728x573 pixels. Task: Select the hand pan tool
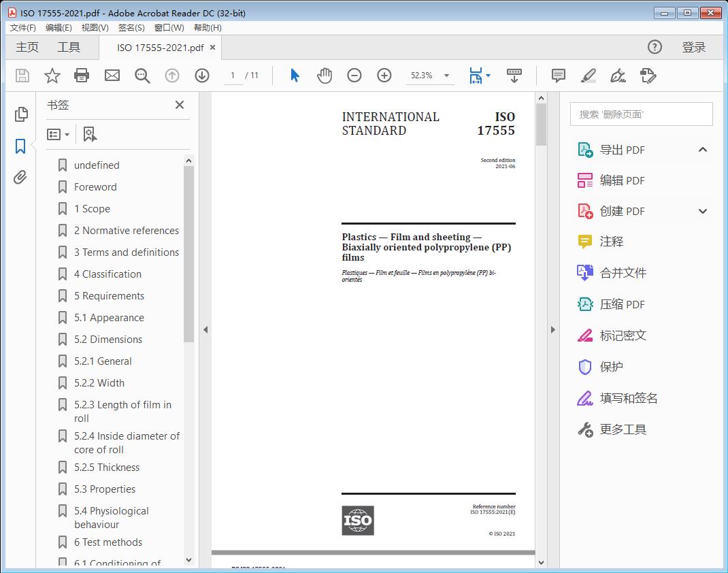[325, 76]
